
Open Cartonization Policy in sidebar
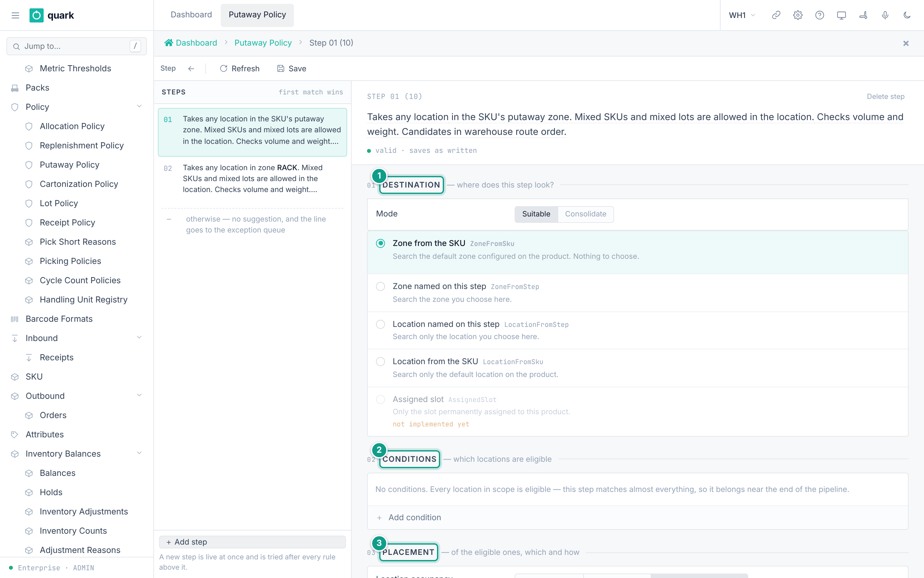(x=79, y=184)
